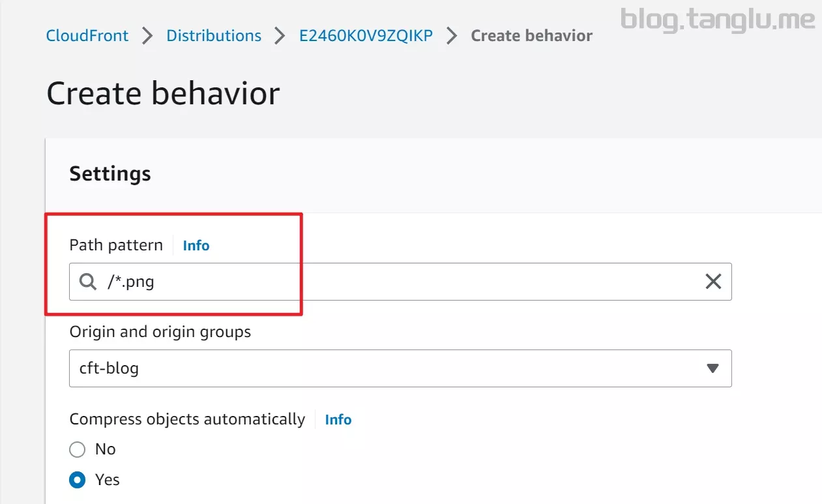Click the chevron after Distributions breadcrumb
822x504 pixels.
point(280,36)
